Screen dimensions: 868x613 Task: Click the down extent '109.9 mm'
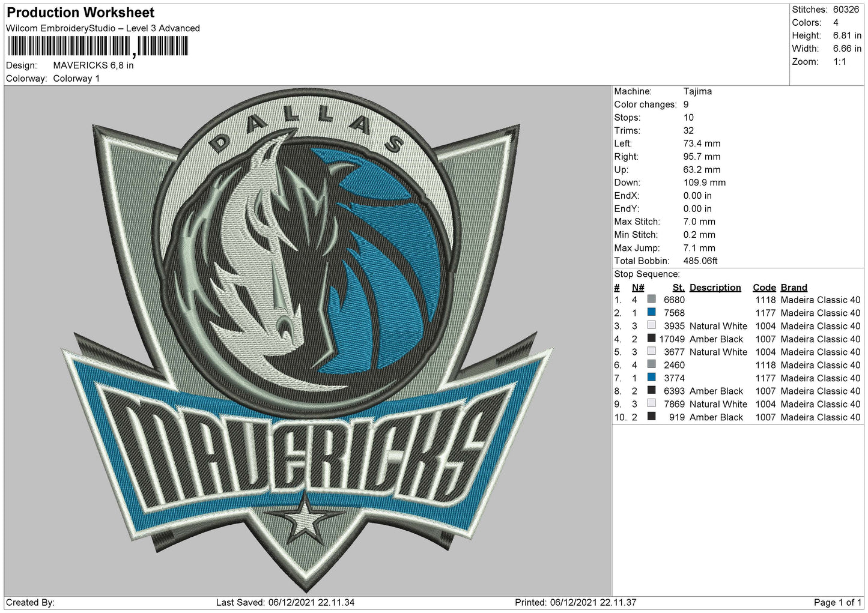pos(704,183)
